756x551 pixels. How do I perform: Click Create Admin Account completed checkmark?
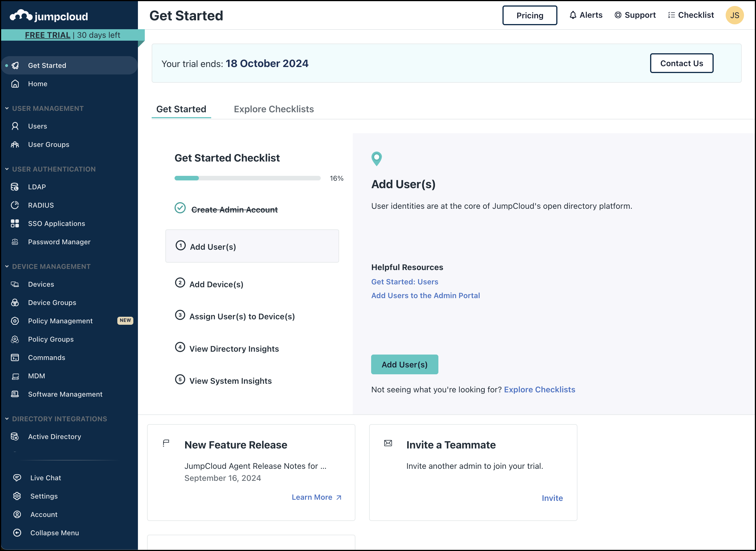[180, 208]
